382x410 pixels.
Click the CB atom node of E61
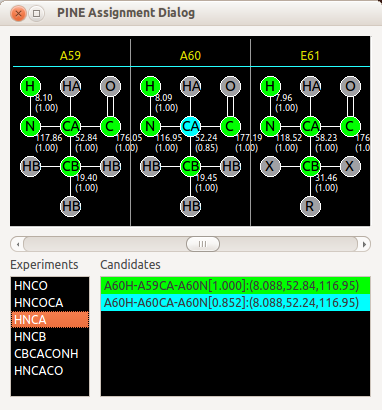(310, 166)
